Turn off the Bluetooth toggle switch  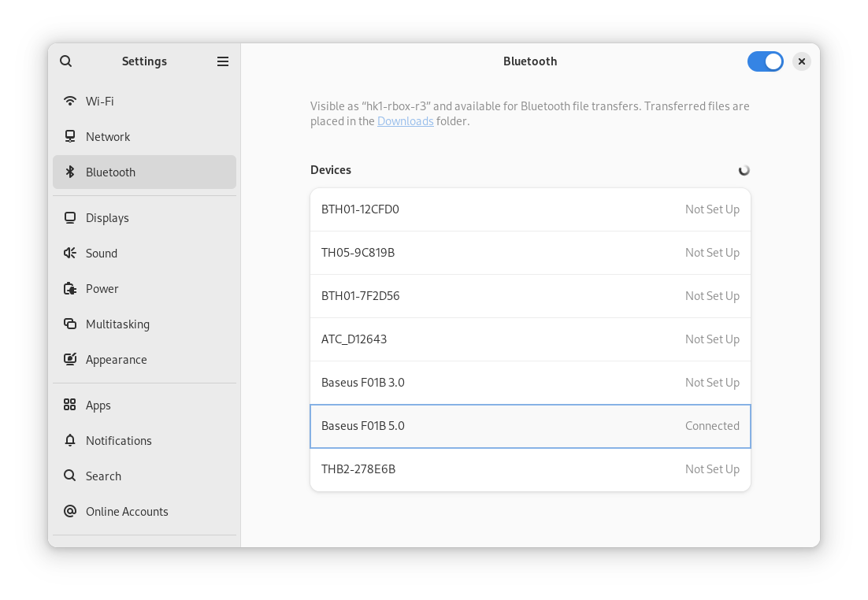(765, 61)
